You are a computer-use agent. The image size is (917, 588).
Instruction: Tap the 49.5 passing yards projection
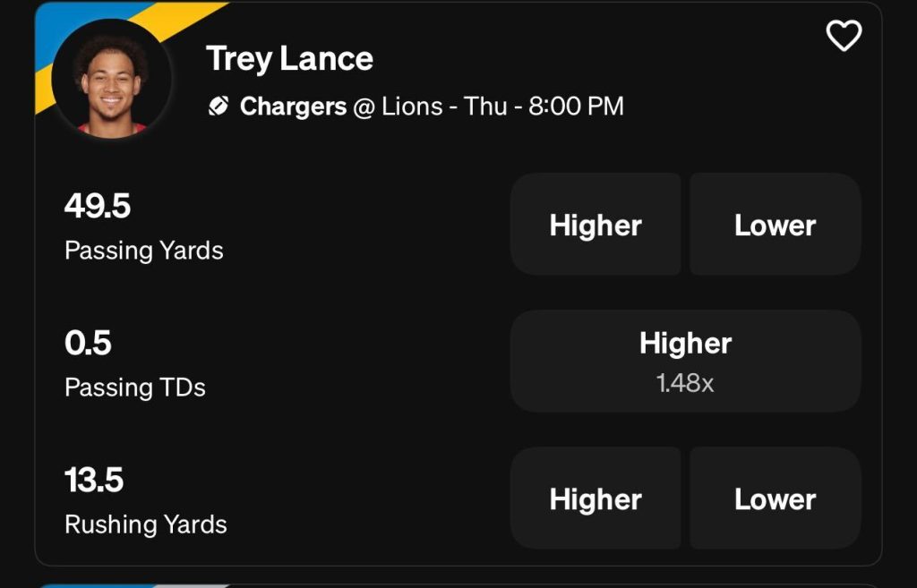pos(98,206)
